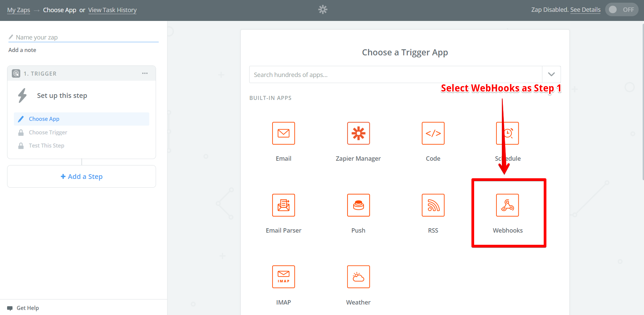Click Add a note
This screenshot has width=644, height=315.
pyautogui.click(x=22, y=50)
